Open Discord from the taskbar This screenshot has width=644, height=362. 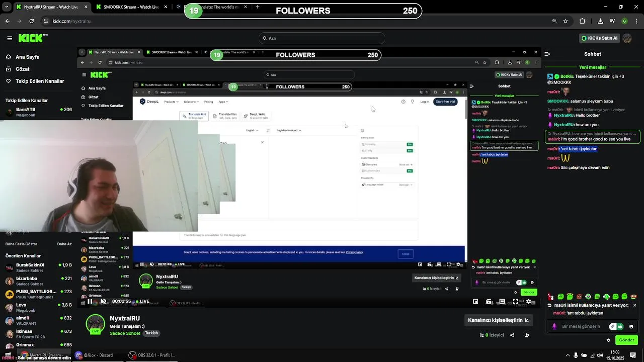tap(94, 355)
